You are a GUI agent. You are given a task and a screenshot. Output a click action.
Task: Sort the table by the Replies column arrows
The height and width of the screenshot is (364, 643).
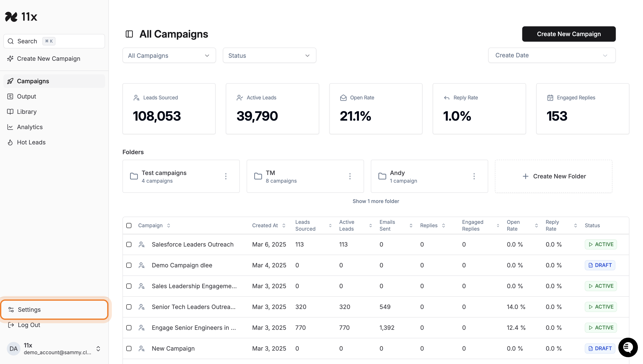(444, 226)
